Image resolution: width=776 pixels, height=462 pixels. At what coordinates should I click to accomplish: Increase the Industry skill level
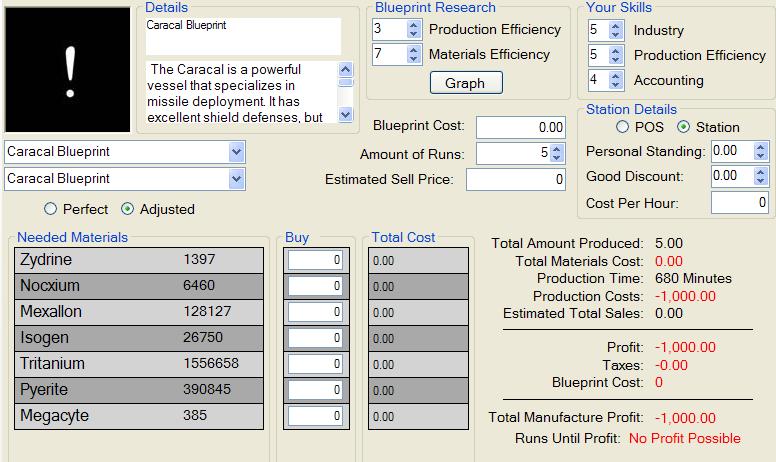click(615, 26)
